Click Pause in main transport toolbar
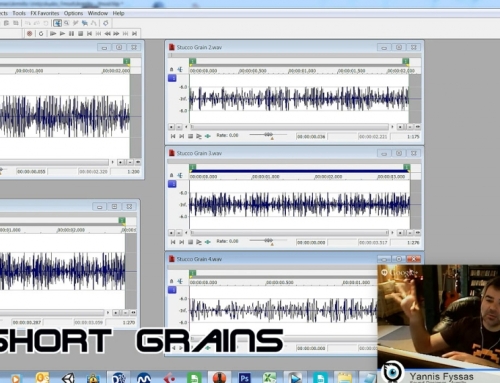Screen dimensions: 500x383 [x=71, y=34]
